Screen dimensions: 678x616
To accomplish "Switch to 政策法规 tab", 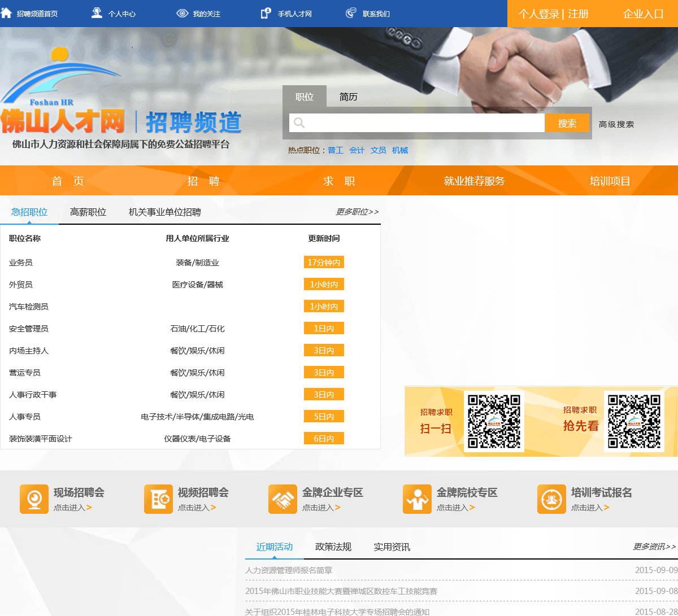I will [x=333, y=547].
